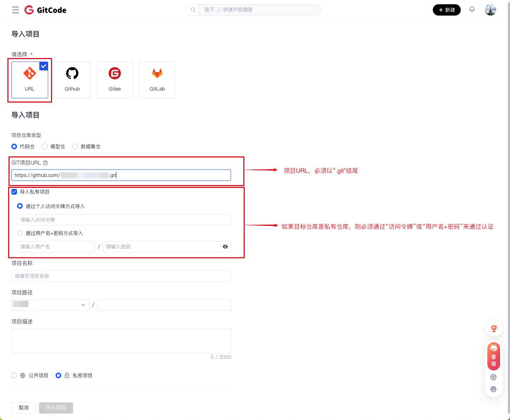The width and height of the screenshot is (510, 420).
Task: Uncheck the 导入私有项目 checkbox
Action: coord(14,192)
